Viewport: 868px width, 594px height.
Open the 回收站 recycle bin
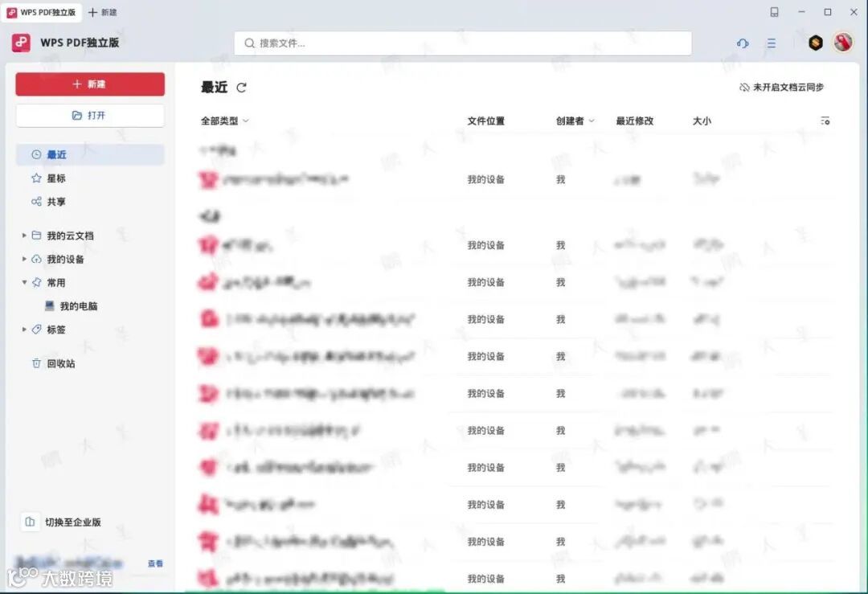tap(60, 363)
